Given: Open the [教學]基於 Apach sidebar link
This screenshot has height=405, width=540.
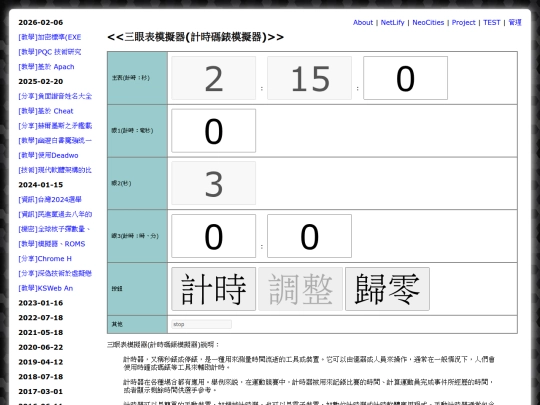Looking at the screenshot, I should [46, 67].
